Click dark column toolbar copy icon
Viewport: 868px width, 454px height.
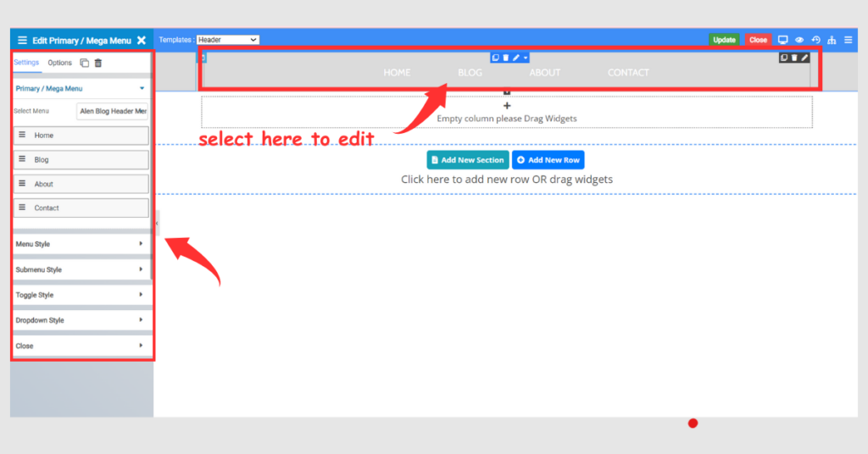pos(784,58)
